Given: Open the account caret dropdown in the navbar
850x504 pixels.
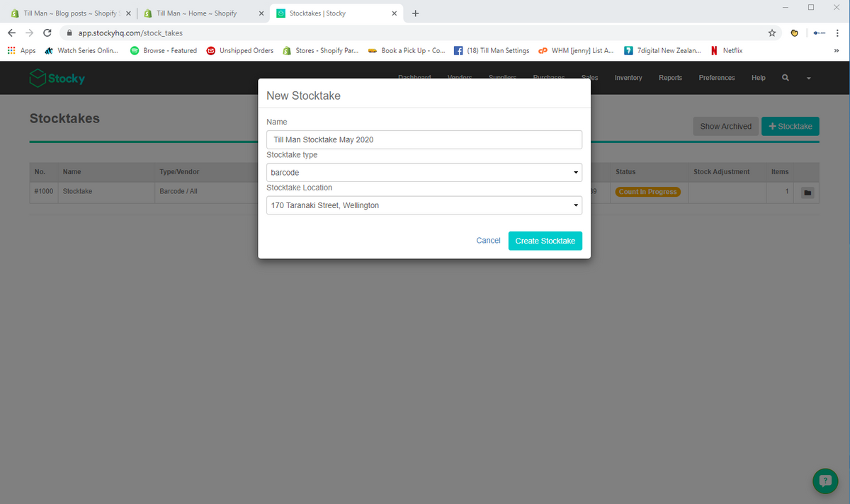Looking at the screenshot, I should 808,78.
